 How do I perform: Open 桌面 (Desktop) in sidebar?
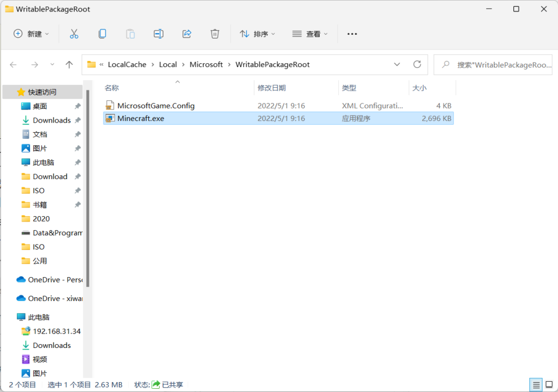40,106
